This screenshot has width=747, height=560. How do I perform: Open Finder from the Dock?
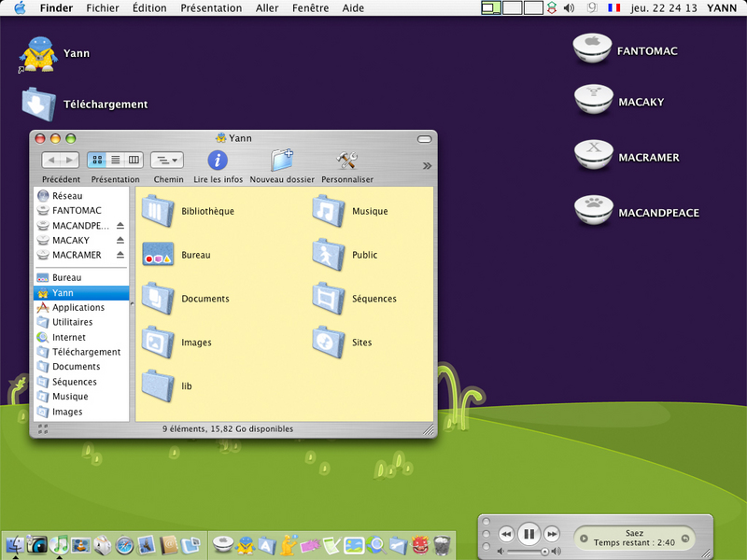pos(15,545)
